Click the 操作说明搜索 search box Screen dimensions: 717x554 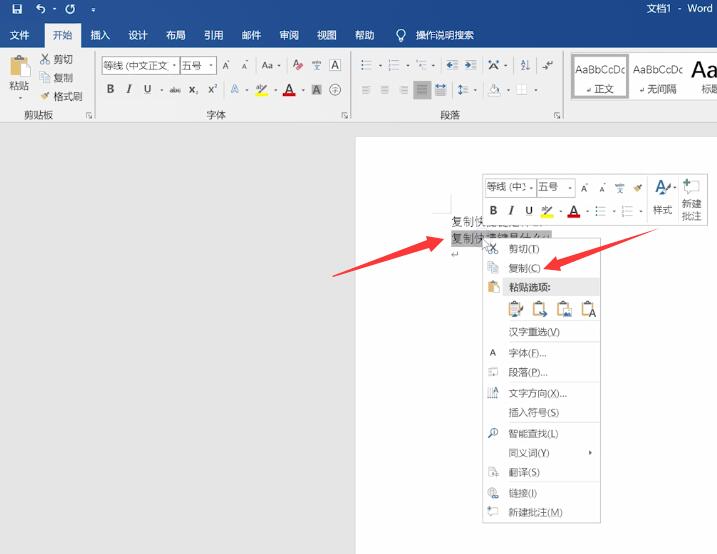coord(444,35)
